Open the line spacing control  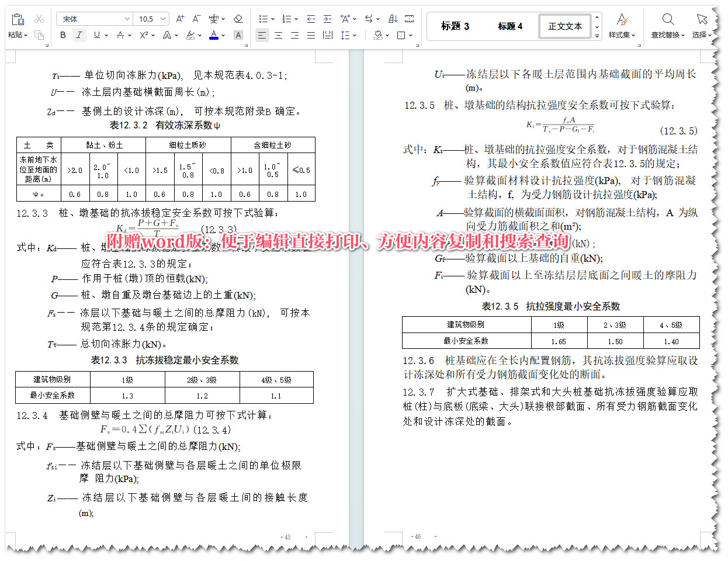coord(346,36)
